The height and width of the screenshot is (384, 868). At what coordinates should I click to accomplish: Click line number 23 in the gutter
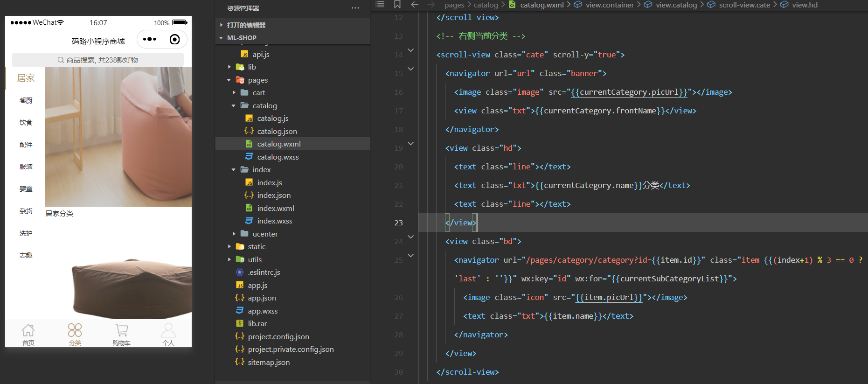[x=398, y=223]
